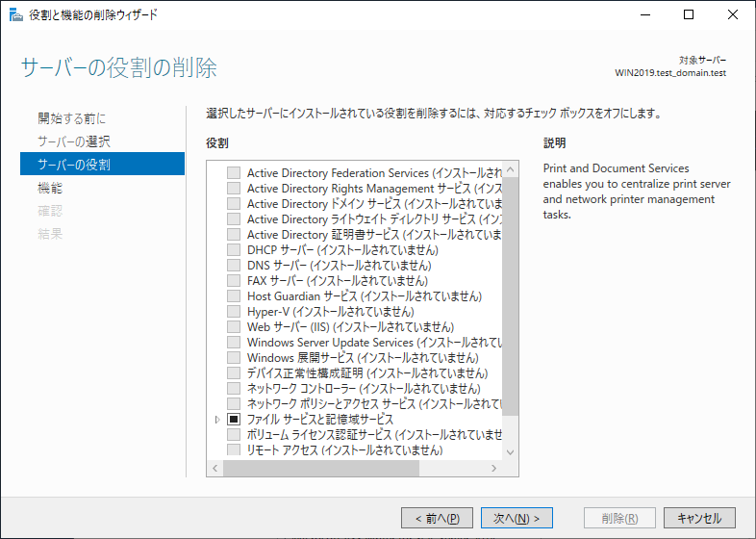This screenshot has height=539, width=756.
Task: Click the < 前へ(P) button
Action: click(437, 518)
